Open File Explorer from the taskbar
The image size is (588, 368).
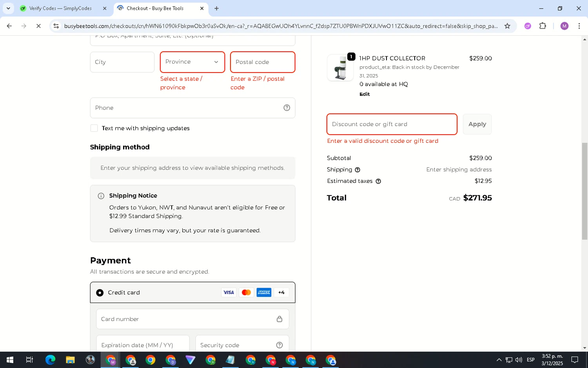tap(70, 360)
